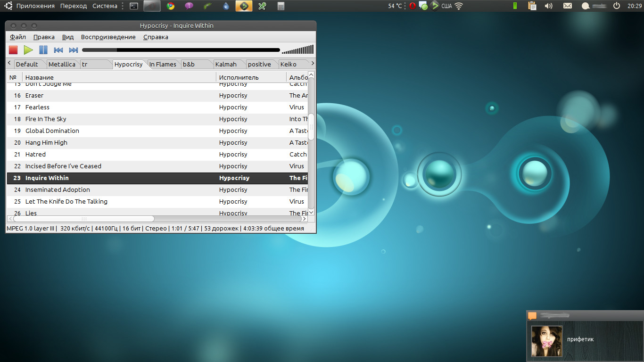Click the Opera tray icon
The height and width of the screenshot is (362, 644).
click(x=413, y=6)
